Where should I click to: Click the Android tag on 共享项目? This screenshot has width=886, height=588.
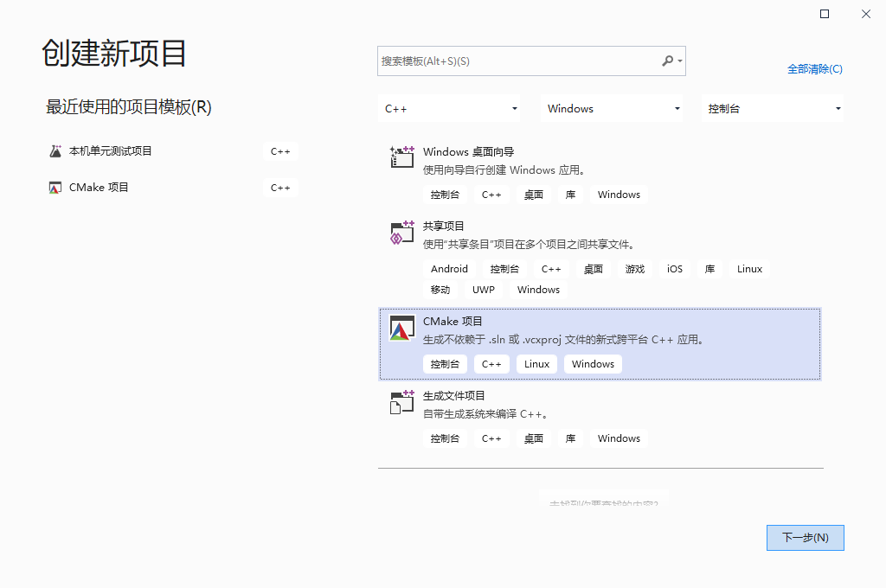coord(449,269)
